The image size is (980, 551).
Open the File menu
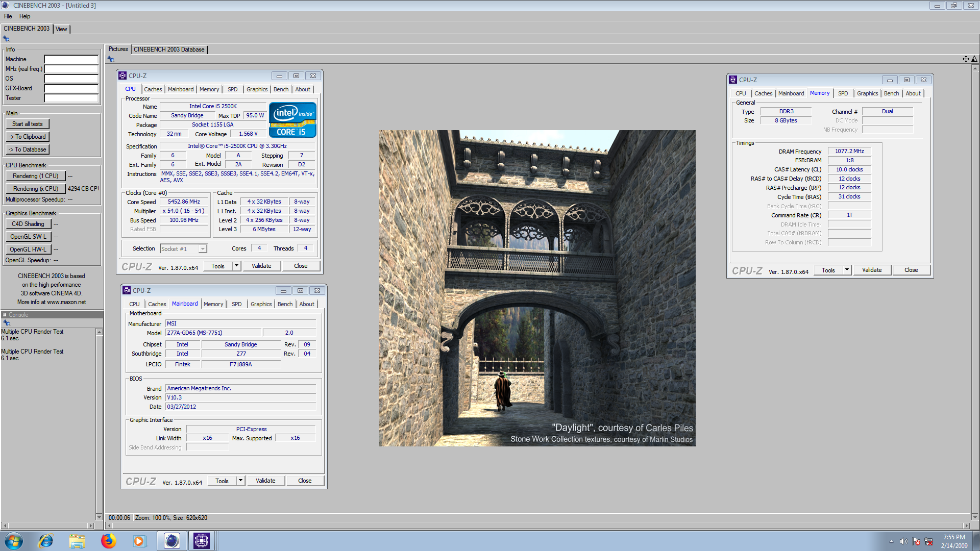point(8,16)
